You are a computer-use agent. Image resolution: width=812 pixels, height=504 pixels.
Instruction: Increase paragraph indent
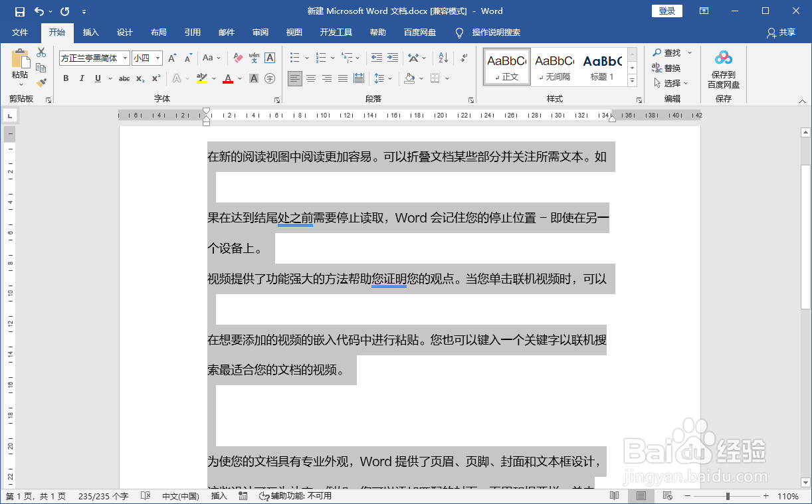[x=393, y=58]
